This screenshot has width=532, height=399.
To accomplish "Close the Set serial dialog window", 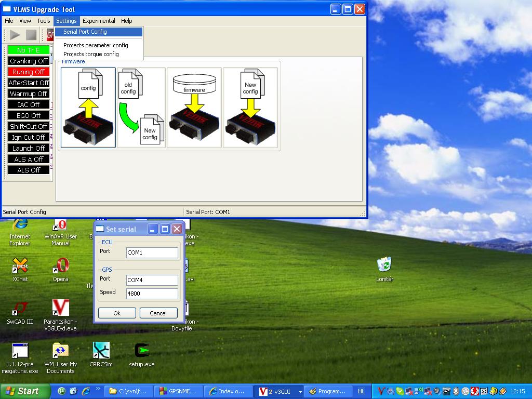I will (177, 229).
